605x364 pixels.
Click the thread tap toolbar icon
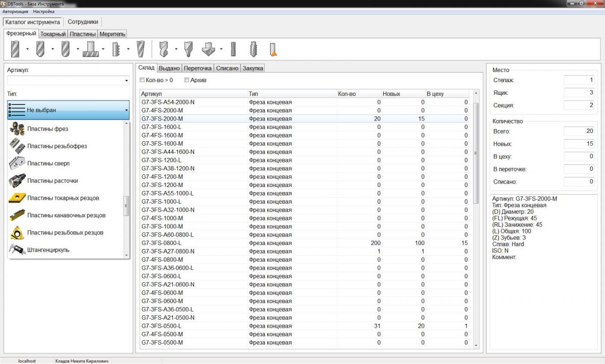254,49
